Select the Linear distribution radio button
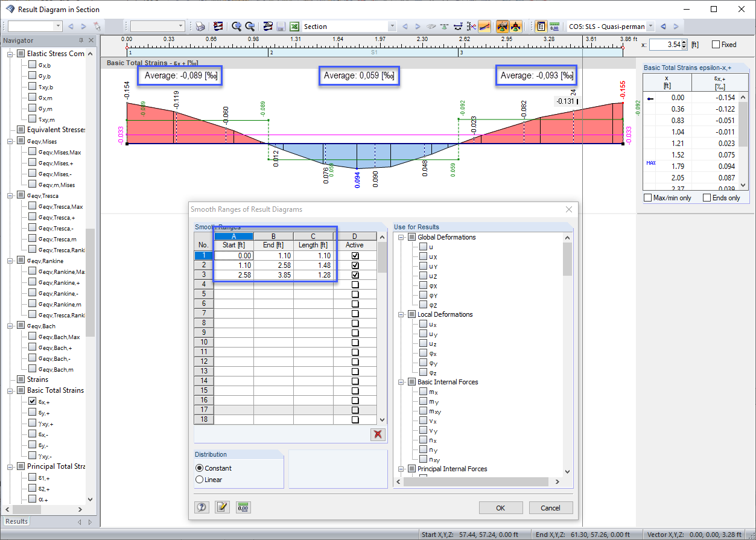Viewport: 756px width, 540px height. point(199,479)
